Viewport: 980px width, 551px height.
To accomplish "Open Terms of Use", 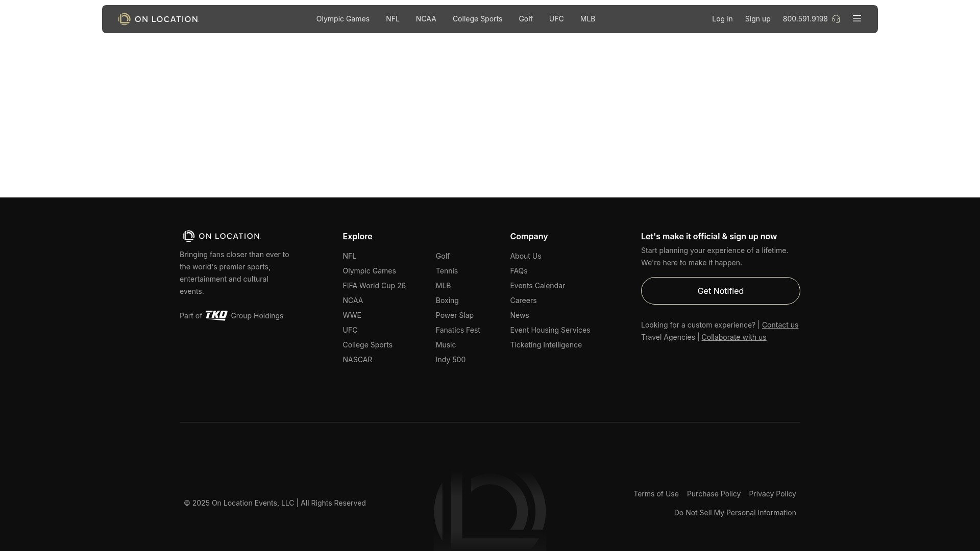I will 656,494.
